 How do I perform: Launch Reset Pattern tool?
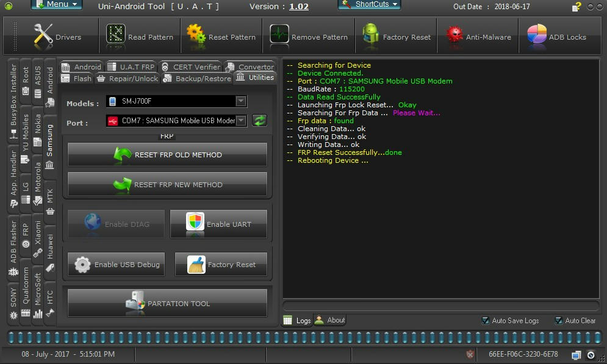click(x=221, y=35)
